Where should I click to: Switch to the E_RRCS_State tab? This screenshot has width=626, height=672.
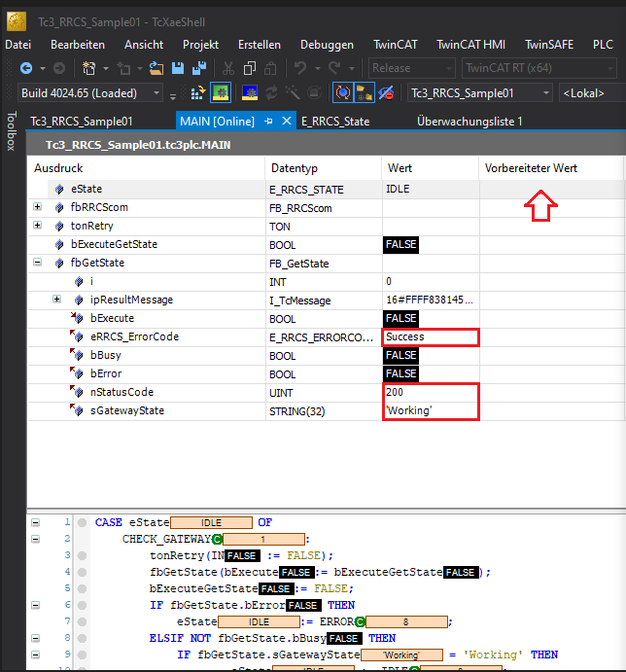(335, 122)
